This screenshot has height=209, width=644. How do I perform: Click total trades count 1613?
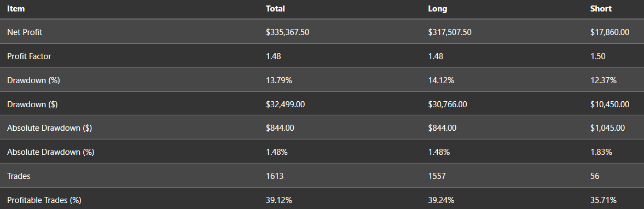pyautogui.click(x=275, y=176)
